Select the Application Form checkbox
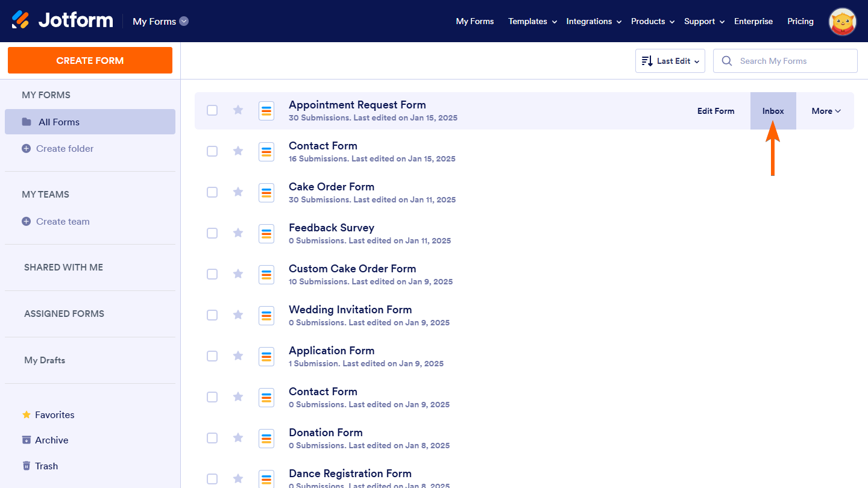The width and height of the screenshot is (868, 488). 212,356
